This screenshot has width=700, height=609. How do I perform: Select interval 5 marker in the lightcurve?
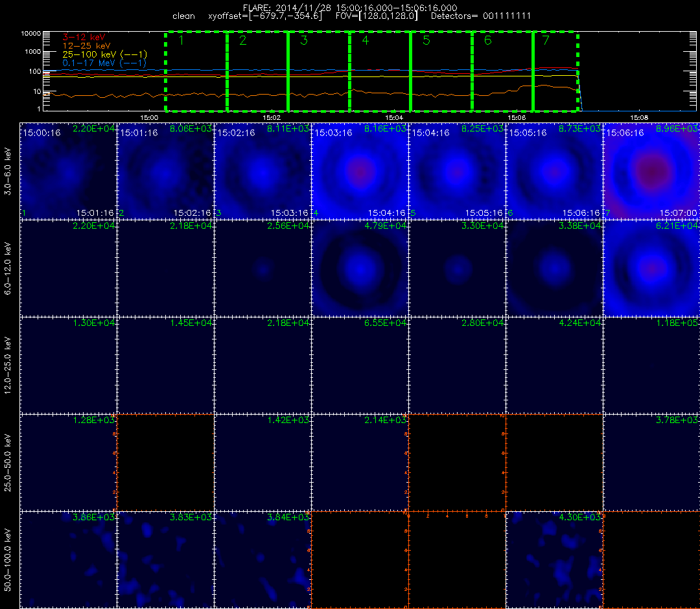(x=426, y=41)
